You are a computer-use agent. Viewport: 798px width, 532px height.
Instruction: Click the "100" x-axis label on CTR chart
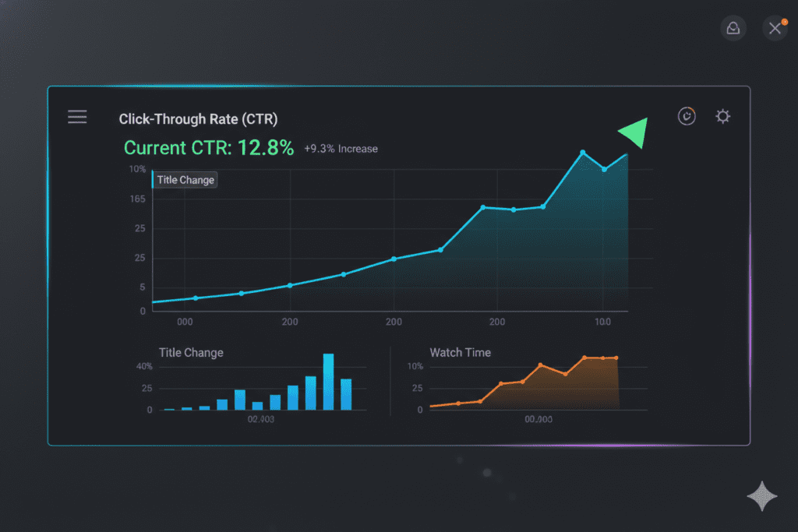click(x=602, y=322)
